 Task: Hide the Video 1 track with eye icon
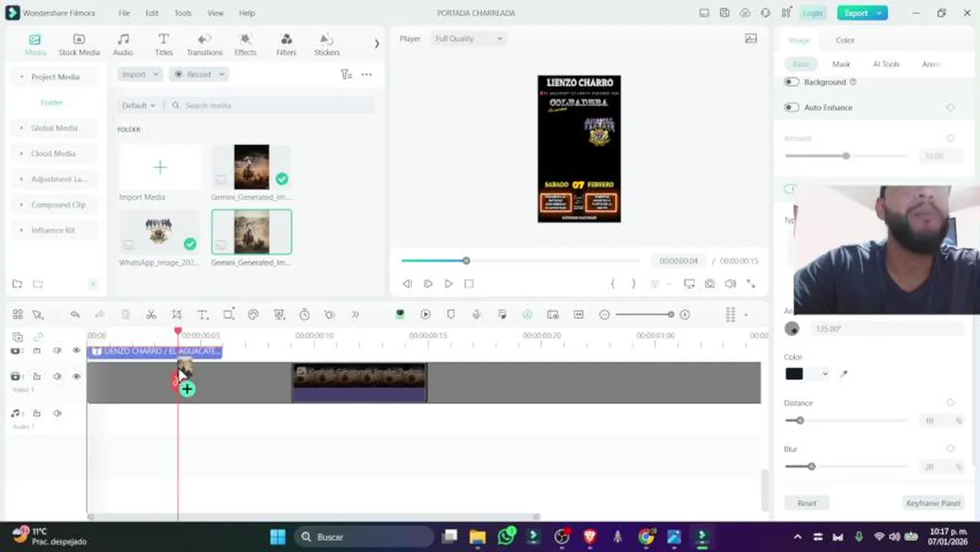tap(76, 376)
